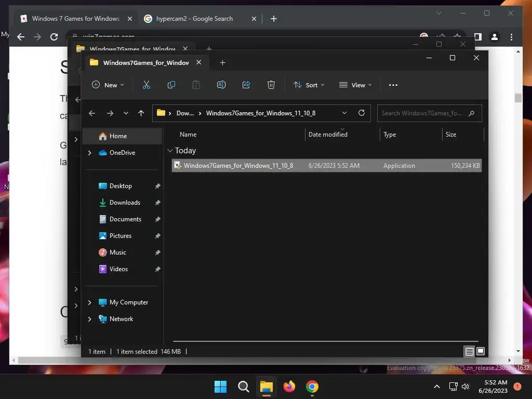Click the Cut scissors icon in Explorer toolbar
This screenshot has height=399, width=532.
[x=146, y=85]
